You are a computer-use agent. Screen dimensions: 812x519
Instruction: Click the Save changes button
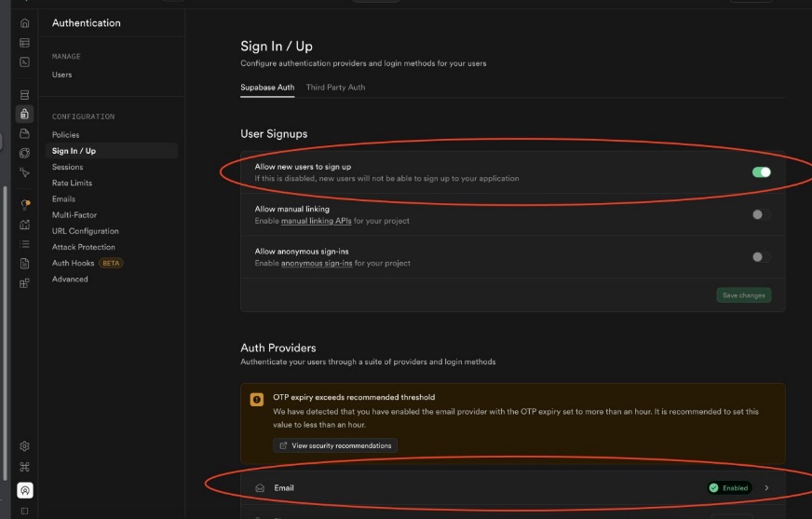744,295
